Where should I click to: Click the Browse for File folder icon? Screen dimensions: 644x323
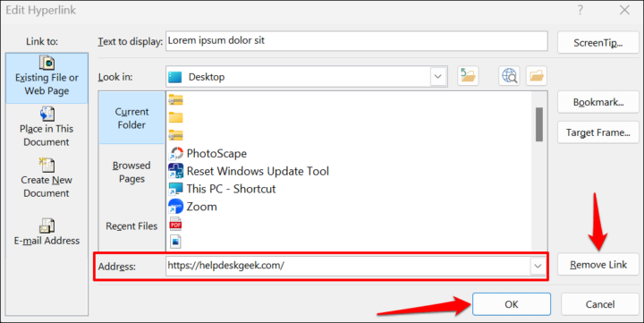coord(537,76)
